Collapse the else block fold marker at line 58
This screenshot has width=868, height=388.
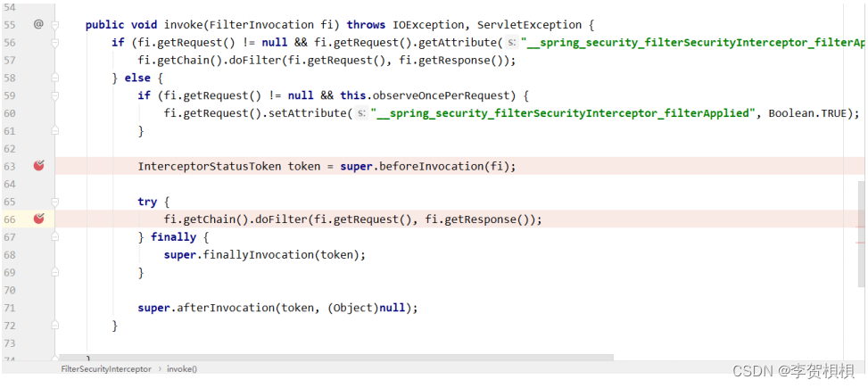click(54, 78)
